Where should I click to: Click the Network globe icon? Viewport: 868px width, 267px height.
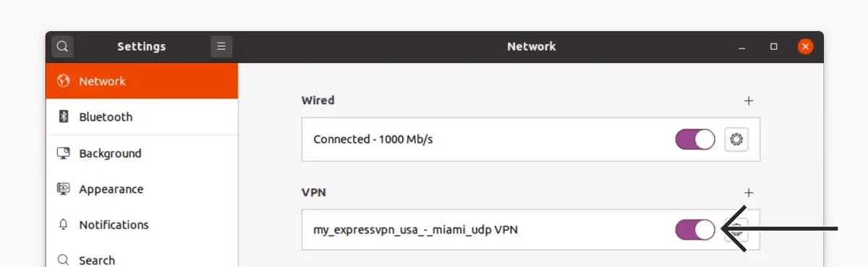point(64,81)
